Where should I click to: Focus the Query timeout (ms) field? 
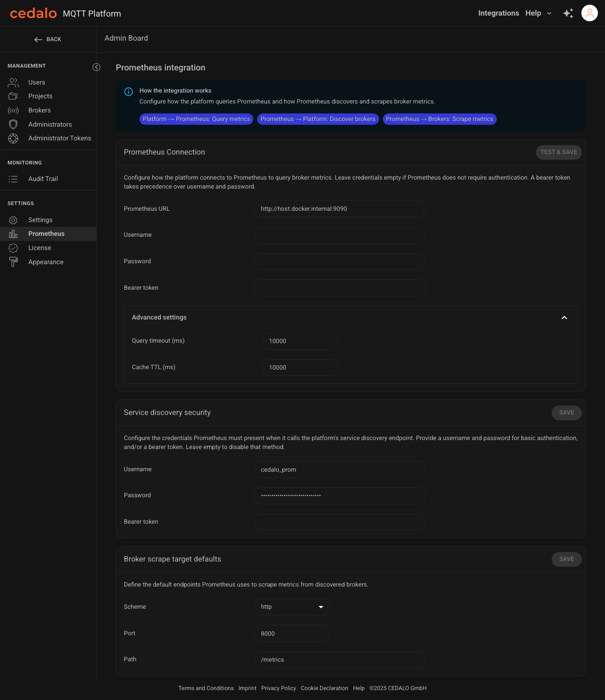tap(300, 341)
